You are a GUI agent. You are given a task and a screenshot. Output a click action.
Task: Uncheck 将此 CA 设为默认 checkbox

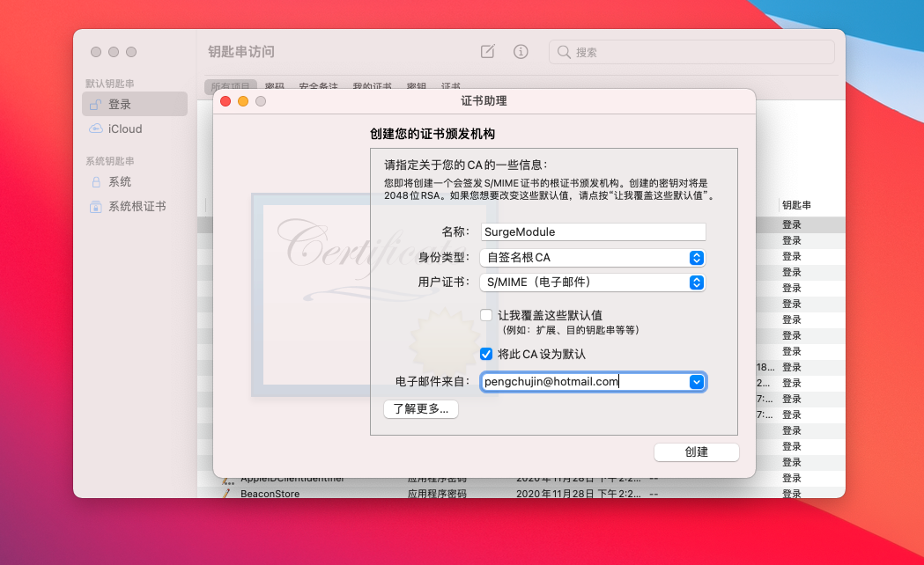486,354
